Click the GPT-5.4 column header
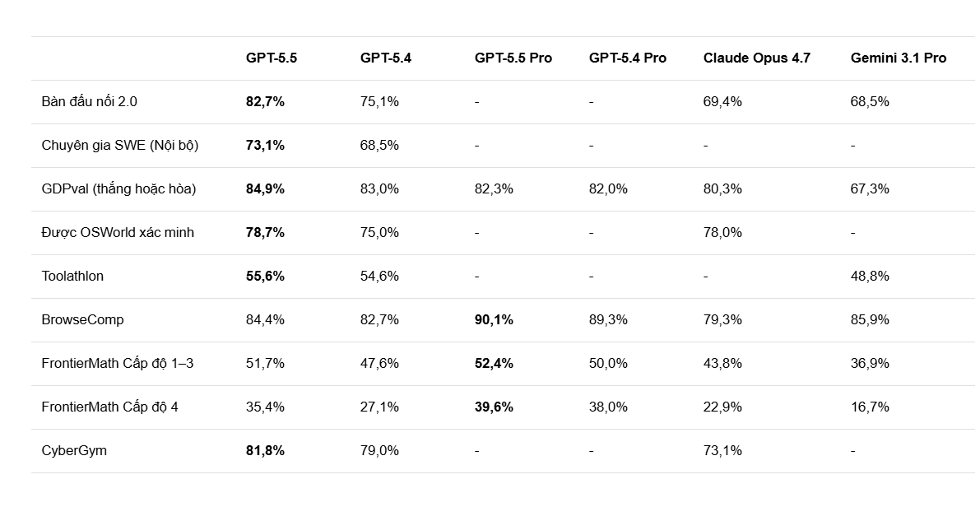 (x=385, y=58)
